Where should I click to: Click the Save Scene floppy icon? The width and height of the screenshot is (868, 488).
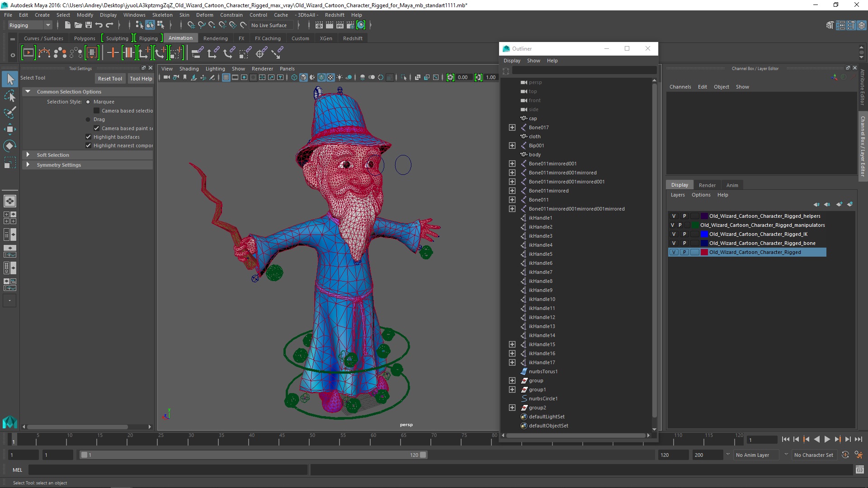[x=89, y=25]
